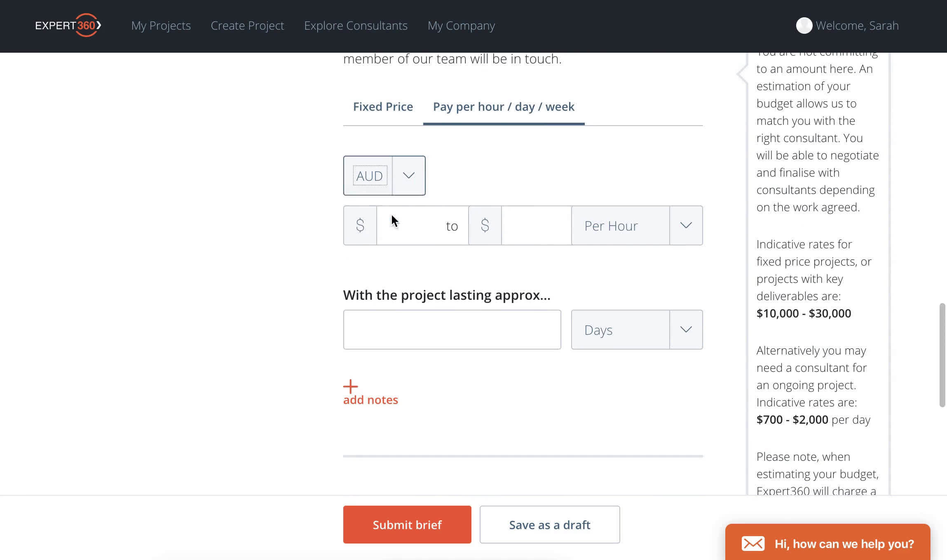
Task: Click the Expert360 logo icon
Action: tap(67, 26)
